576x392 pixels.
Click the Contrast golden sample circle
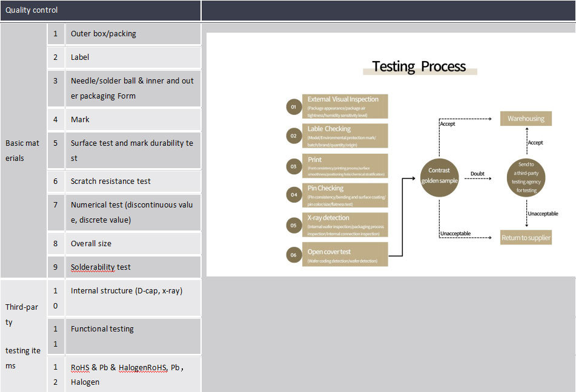[439, 175]
